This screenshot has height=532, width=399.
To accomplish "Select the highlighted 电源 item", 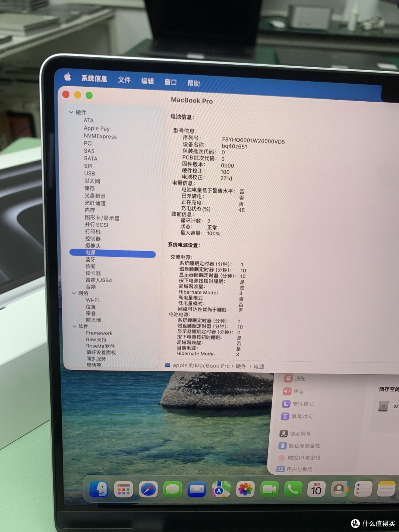I will click(x=113, y=253).
